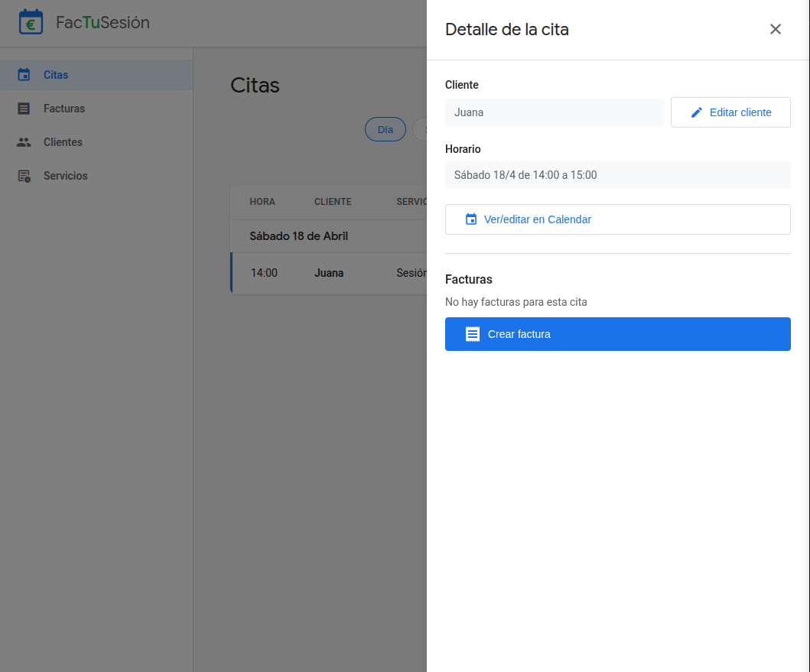Click the Clientes people icon in sidebar
810x672 pixels.
click(24, 142)
